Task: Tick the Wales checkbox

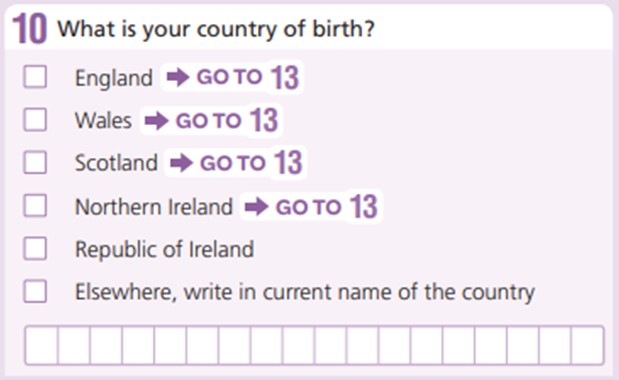Action: click(35, 120)
